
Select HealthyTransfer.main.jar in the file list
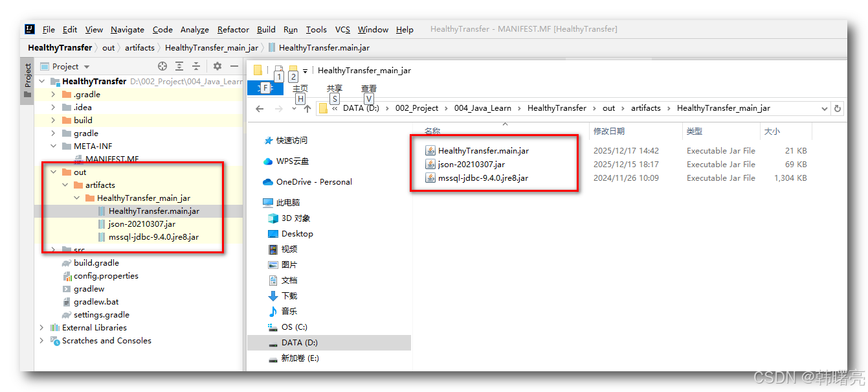482,150
